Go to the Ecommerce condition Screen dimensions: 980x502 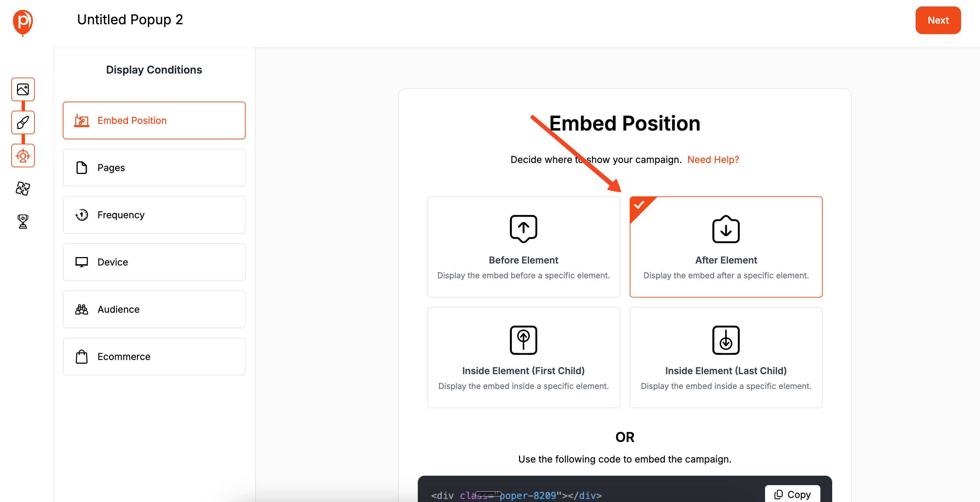(154, 356)
